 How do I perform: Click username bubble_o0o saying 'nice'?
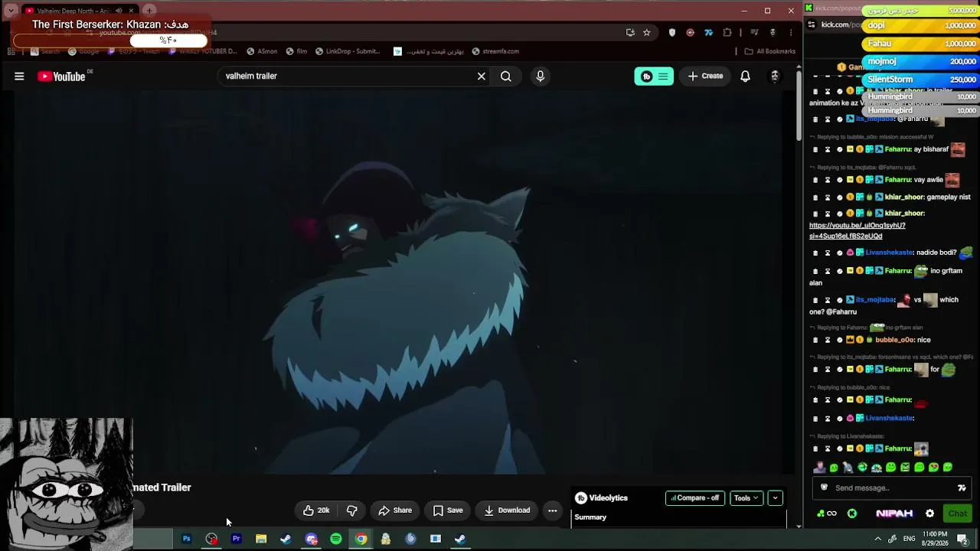click(x=895, y=340)
